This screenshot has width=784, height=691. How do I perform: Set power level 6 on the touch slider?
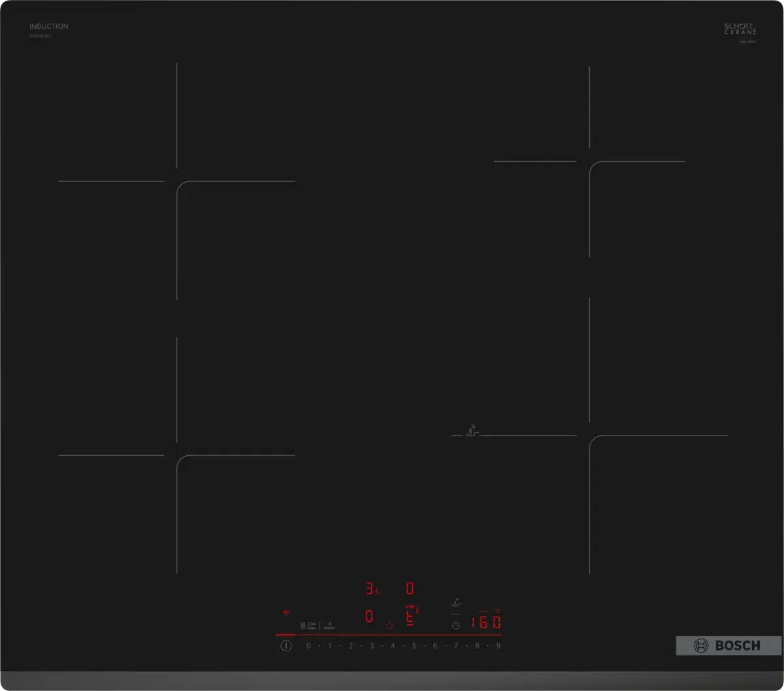pyautogui.click(x=434, y=646)
